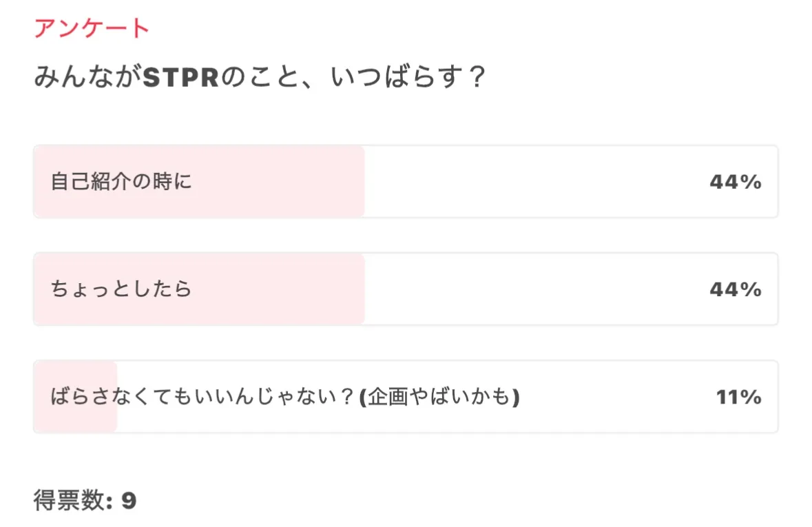
Task: Click the pink result bar behind 自己紹介の時に
Action: pos(275,200)
